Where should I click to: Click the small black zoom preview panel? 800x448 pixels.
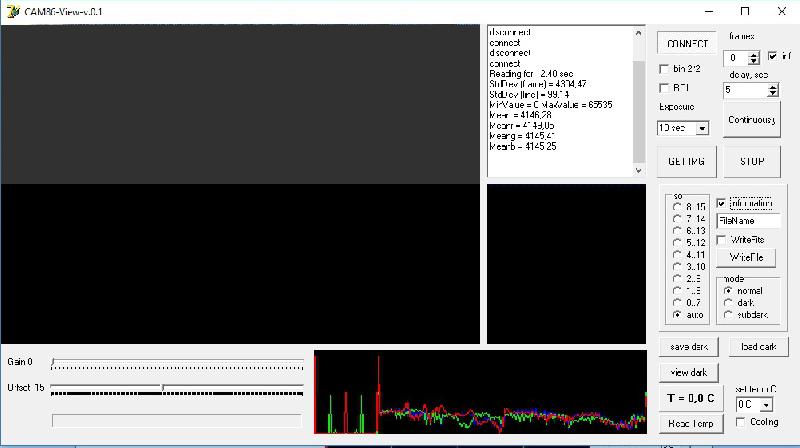566,264
